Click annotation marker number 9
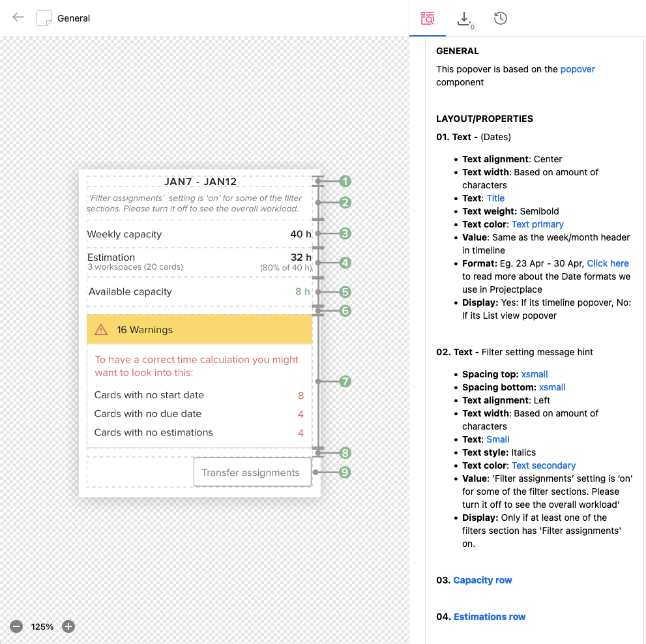 [345, 472]
